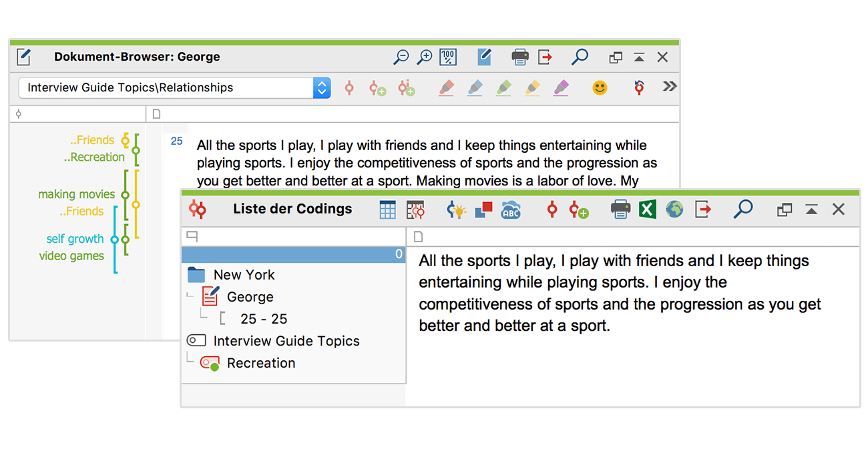Image resolution: width=868 pixels, height=467 pixels.
Task: Open codings overview table with coding symbol
Action: (415, 210)
